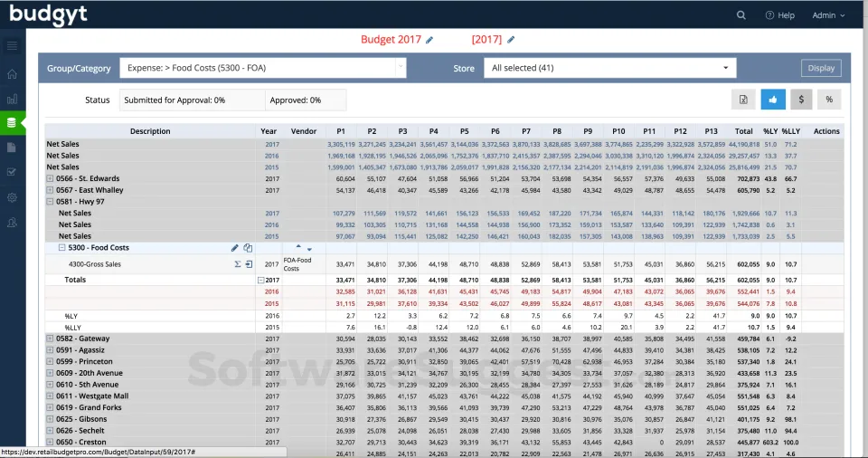This screenshot has width=868, height=458.
Task: Click the budgyt logo
Action: (48, 14)
